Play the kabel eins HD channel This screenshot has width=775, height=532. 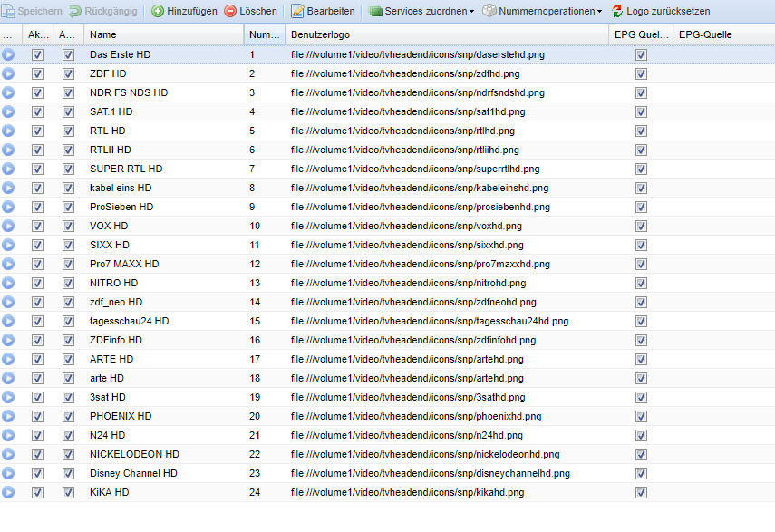tap(8, 188)
